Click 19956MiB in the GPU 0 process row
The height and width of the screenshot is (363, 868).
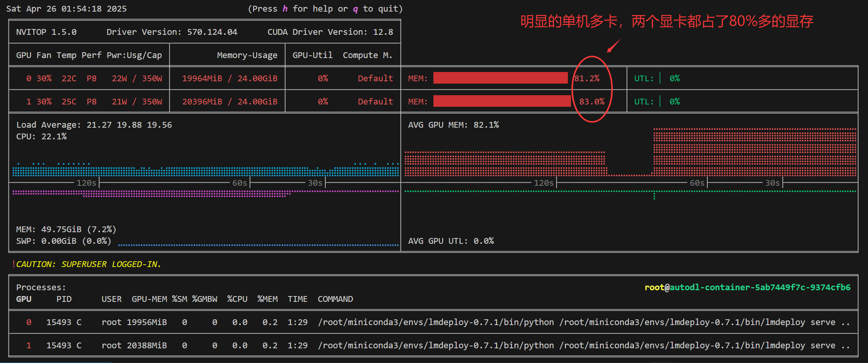147,322
